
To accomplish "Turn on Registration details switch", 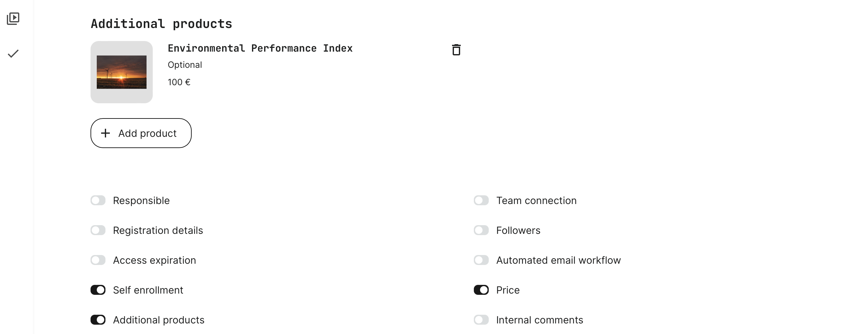I will pyautogui.click(x=98, y=230).
